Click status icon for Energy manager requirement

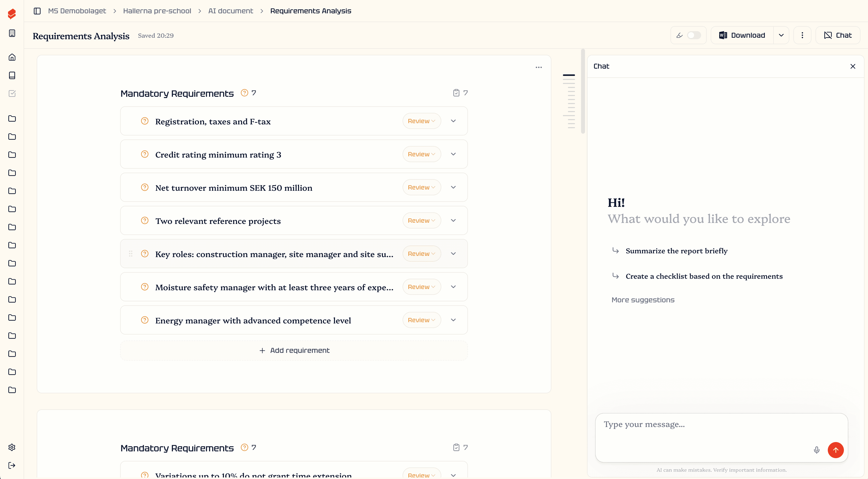(x=144, y=320)
